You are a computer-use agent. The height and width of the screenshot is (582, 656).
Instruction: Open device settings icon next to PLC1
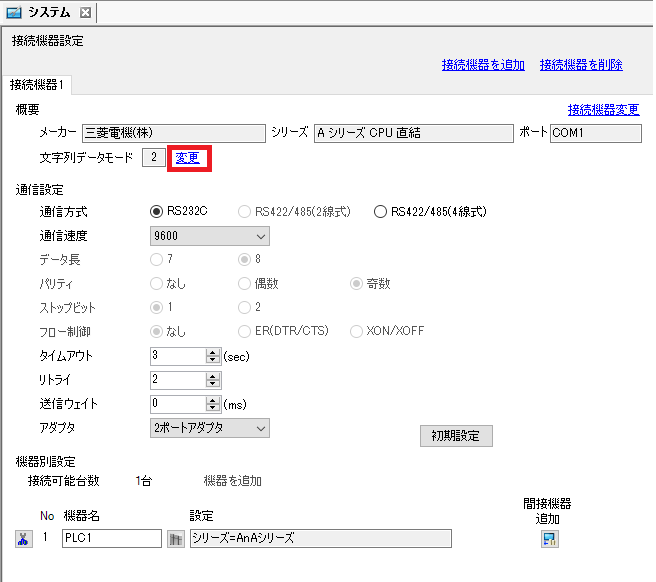(176, 538)
